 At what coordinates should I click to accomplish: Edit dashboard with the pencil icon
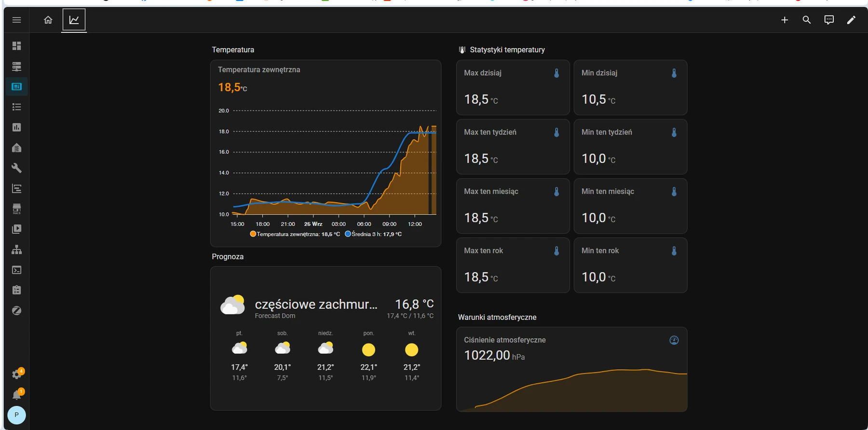[x=851, y=20]
